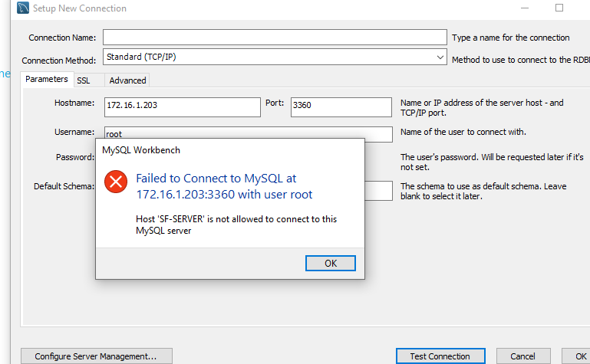This screenshot has width=590, height=364.
Task: Click the 'Connection Name:' label
Action: [x=62, y=38]
